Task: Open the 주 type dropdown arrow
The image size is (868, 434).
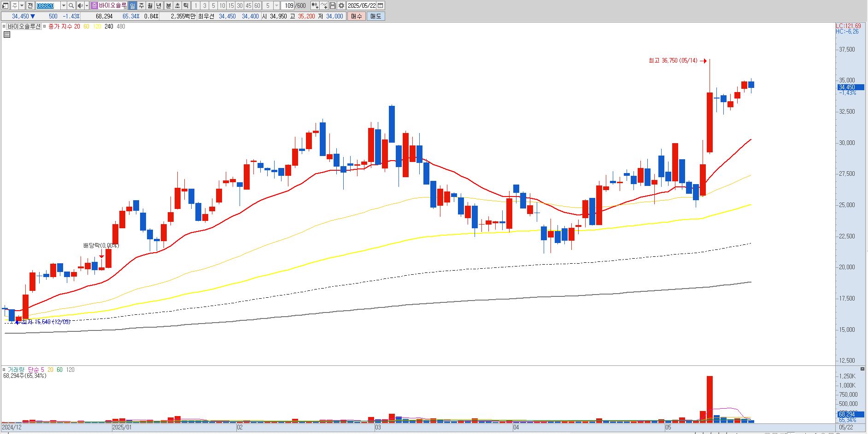Action: pyautogui.click(x=22, y=6)
